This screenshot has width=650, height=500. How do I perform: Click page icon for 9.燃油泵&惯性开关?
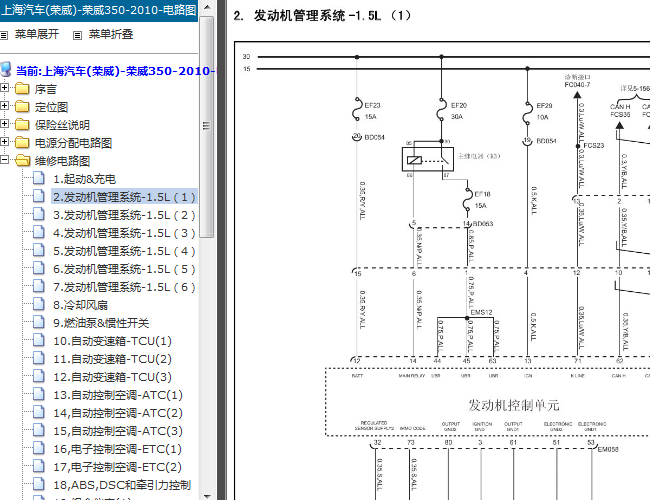[39, 322]
